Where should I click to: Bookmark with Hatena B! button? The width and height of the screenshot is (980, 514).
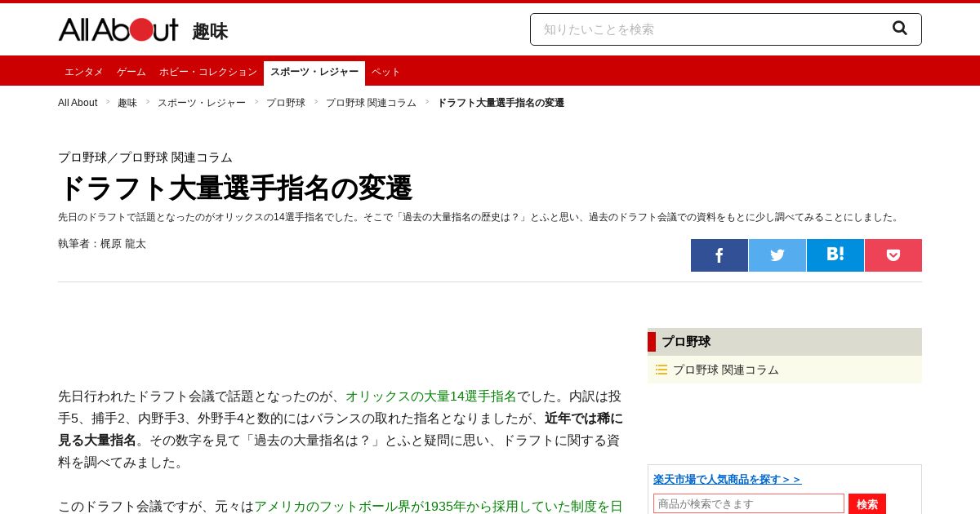point(835,255)
